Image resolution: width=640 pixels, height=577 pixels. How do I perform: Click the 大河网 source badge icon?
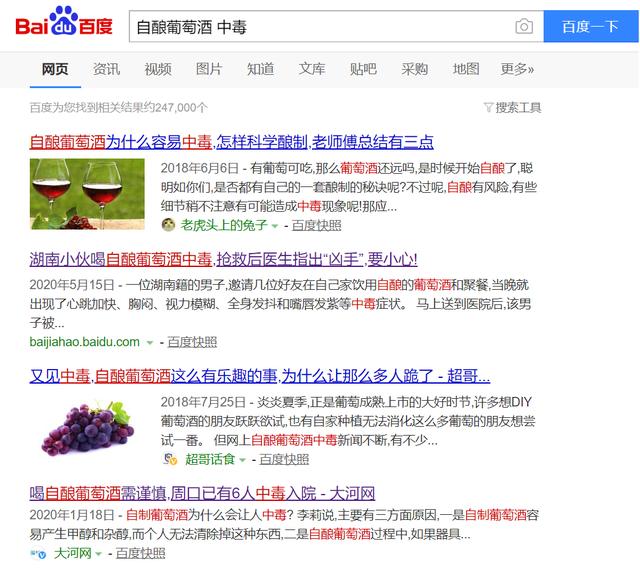[x=38, y=554]
